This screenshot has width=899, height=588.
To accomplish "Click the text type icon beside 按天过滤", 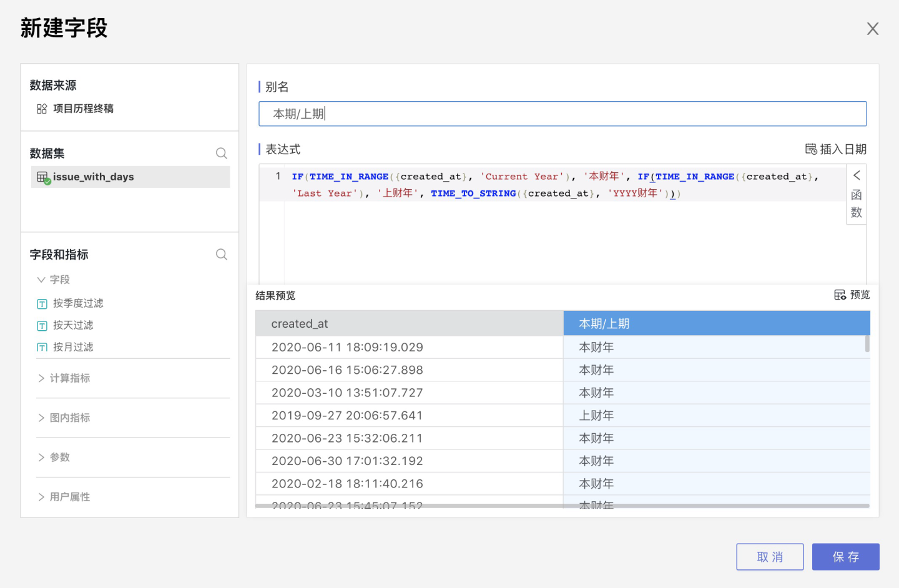I will (42, 326).
